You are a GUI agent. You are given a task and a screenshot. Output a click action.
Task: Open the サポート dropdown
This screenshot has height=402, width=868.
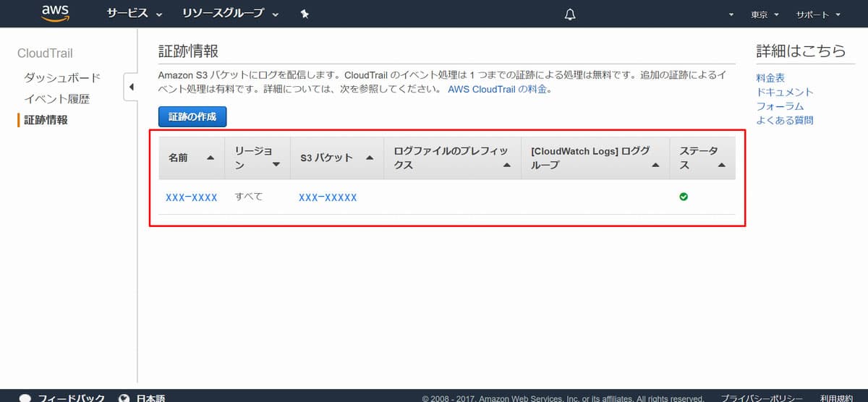click(x=818, y=14)
